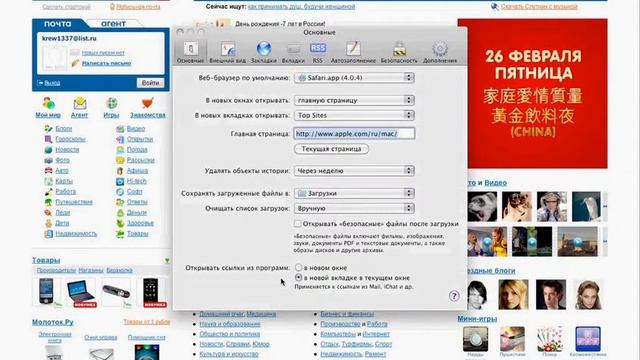
Task: Click the icon next to Деньги link
Action: (120, 213)
